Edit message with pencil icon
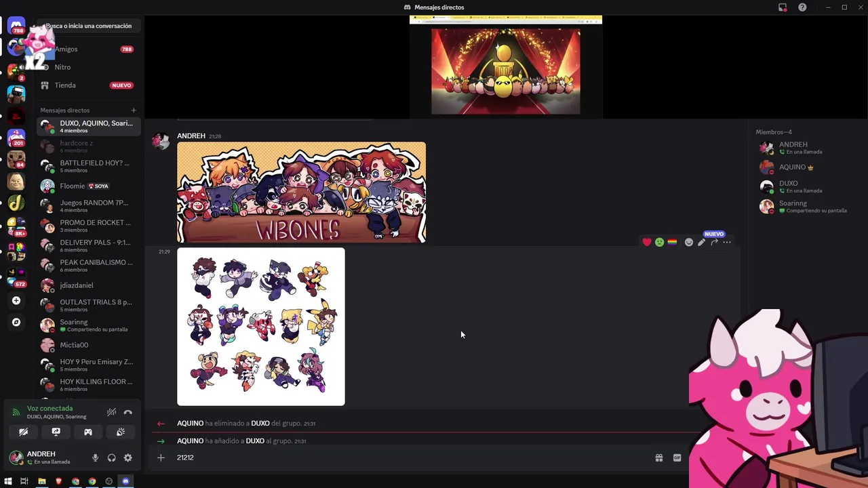 point(702,242)
